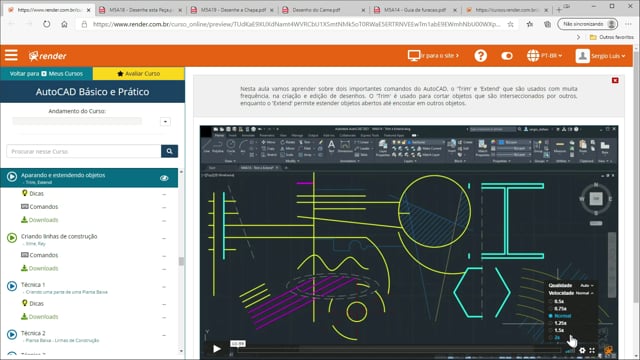Switch to Desenho do Came.pdf tab
This screenshot has height=360, width=640.
point(324,10)
